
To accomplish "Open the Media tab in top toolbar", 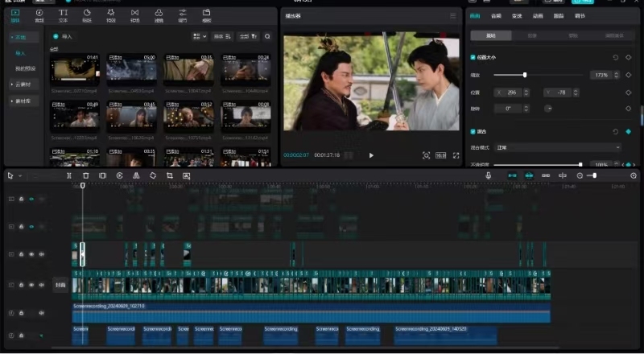I will (x=15, y=15).
